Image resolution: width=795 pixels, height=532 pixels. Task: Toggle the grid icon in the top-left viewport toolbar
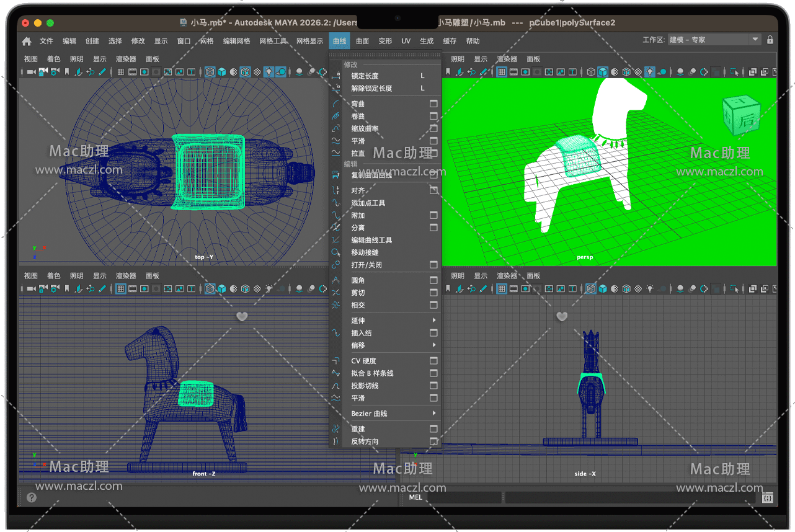click(120, 72)
